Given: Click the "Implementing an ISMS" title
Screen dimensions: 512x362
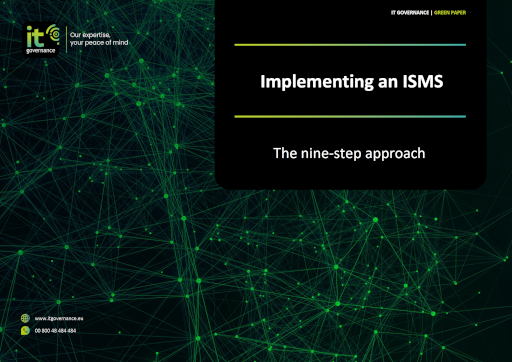Looking at the screenshot, I should (x=352, y=82).
